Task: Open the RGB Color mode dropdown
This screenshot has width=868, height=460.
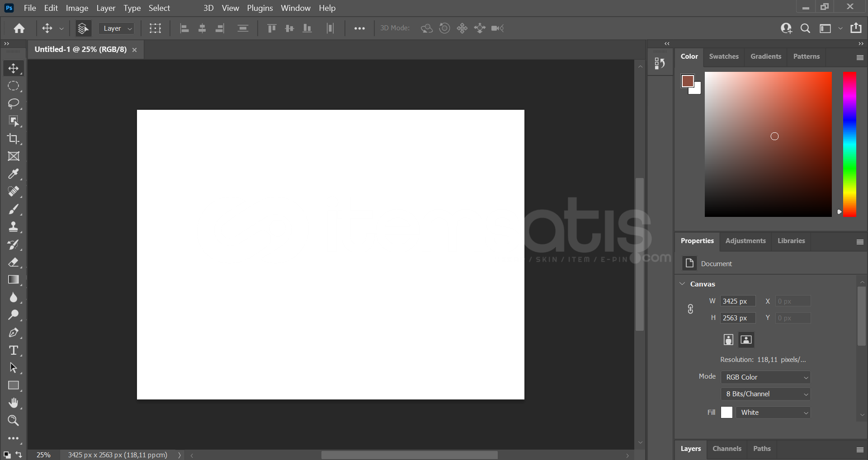Action: tap(765, 377)
